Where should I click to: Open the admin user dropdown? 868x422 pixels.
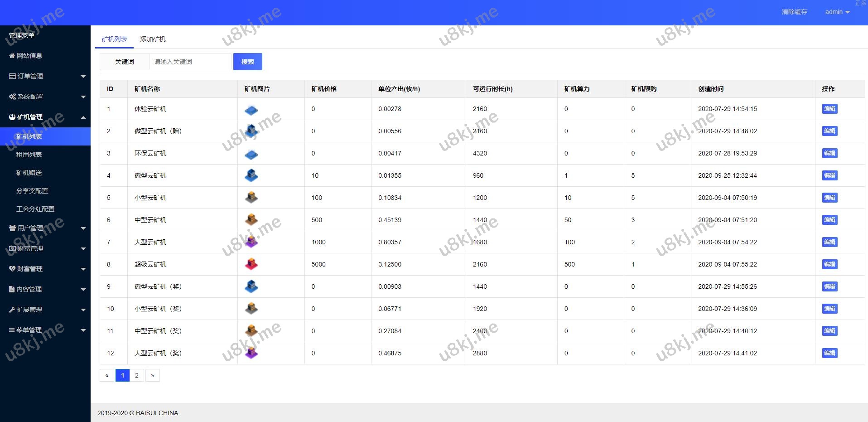click(837, 12)
